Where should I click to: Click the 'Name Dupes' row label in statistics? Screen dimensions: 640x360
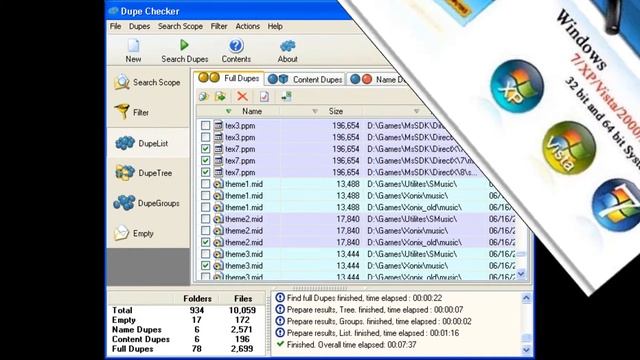pyautogui.click(x=137, y=329)
